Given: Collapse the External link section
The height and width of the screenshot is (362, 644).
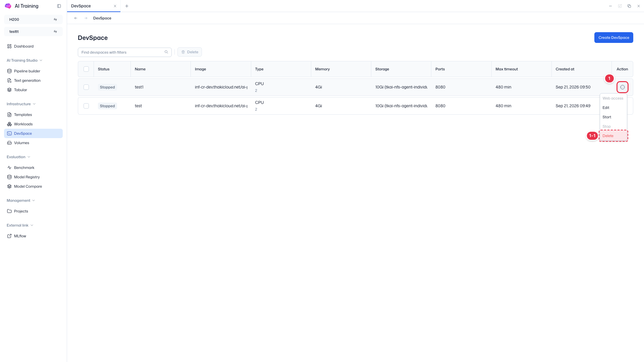Looking at the screenshot, I should tap(20, 225).
